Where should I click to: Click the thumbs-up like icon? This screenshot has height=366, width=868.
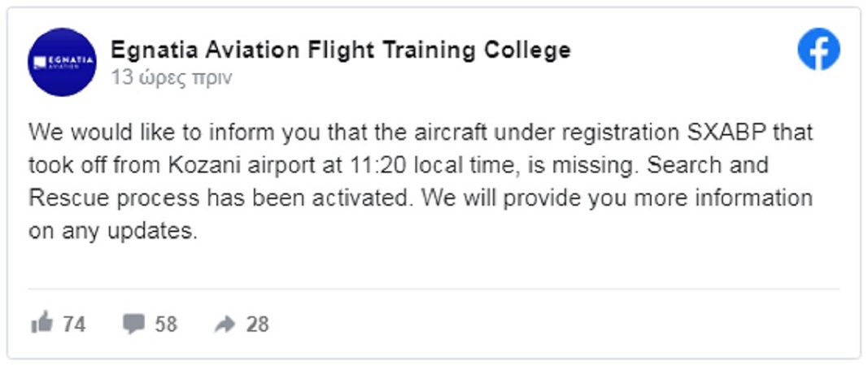(42, 322)
